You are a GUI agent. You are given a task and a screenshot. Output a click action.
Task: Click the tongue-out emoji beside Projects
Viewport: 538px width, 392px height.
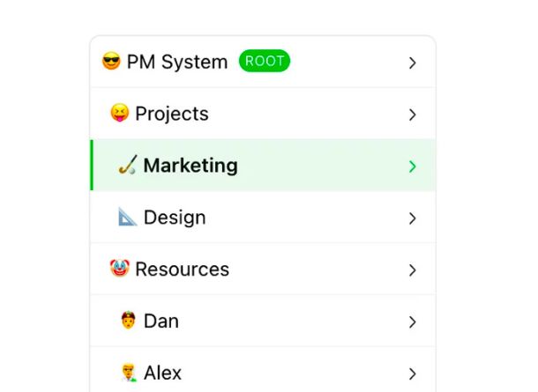[x=120, y=113]
